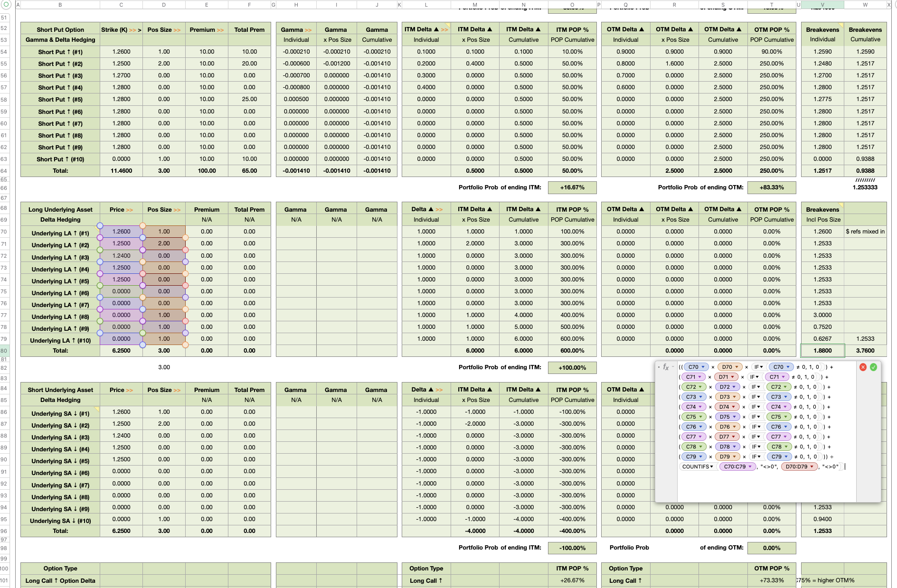
Task: Select row 54 header
Action: pyautogui.click(x=4, y=52)
